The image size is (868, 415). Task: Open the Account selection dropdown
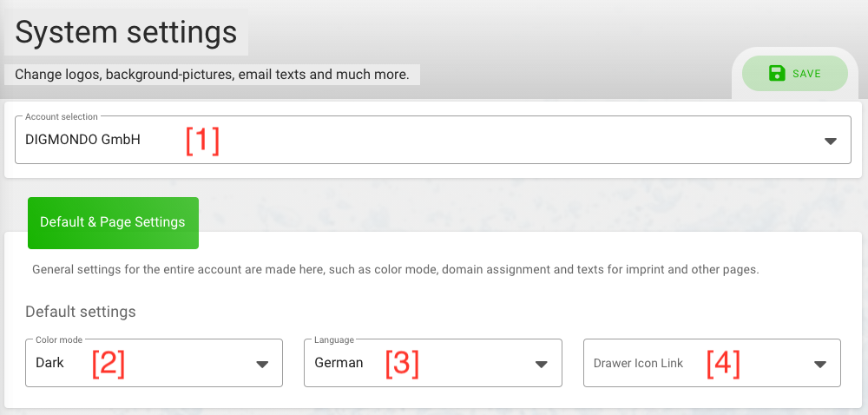coord(433,140)
